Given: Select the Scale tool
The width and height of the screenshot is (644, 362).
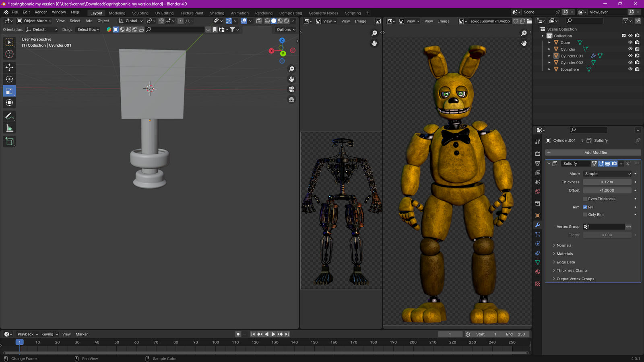Looking at the screenshot, I should [x=9, y=91].
